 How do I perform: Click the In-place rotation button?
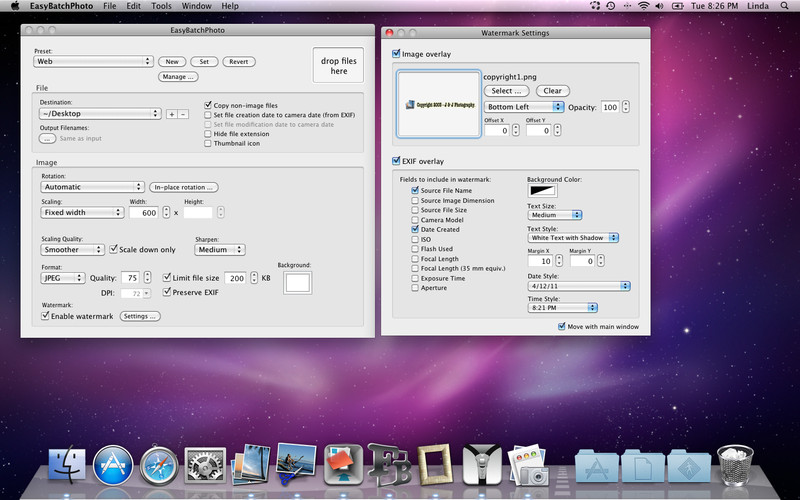pos(184,187)
